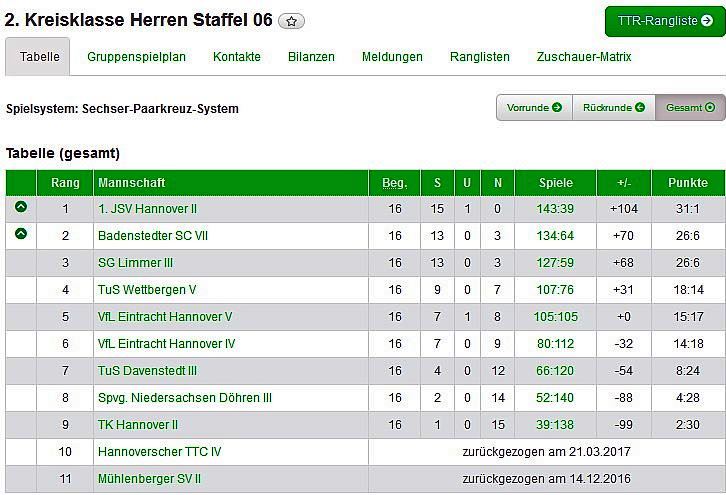Screen dimensions: 726x495
Task: Show the Zuschauer-Matrix tab
Action: pos(584,57)
